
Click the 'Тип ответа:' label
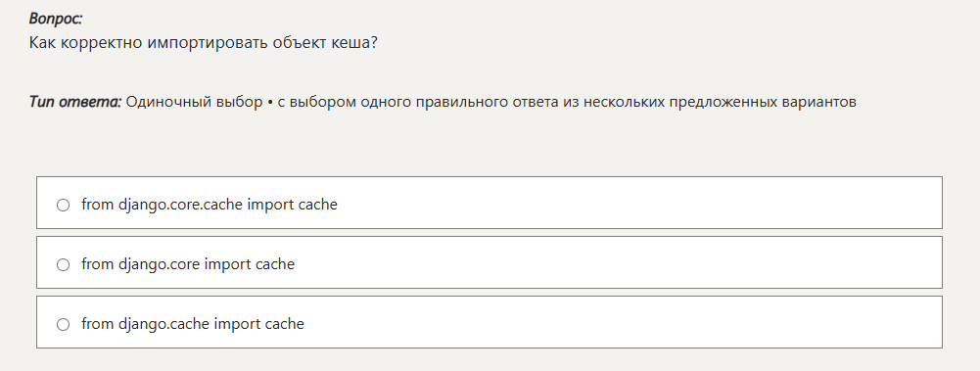pos(75,102)
